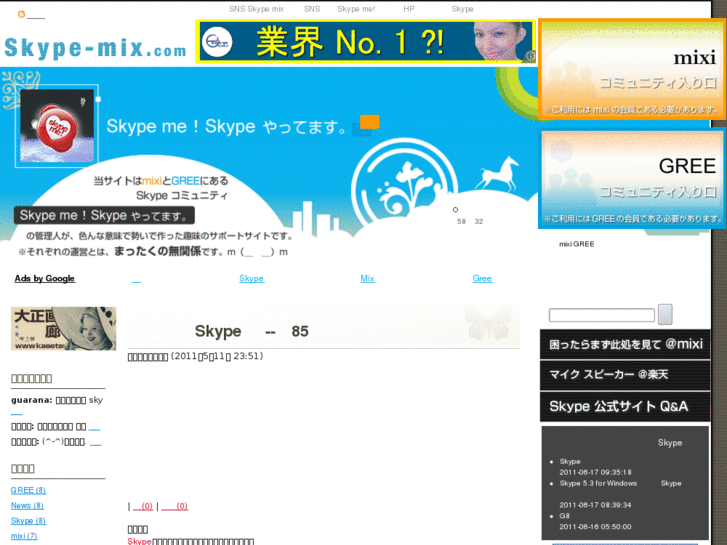Open 'GREE (8)' category link
Viewport: 727px width, 545px height.
28,490
